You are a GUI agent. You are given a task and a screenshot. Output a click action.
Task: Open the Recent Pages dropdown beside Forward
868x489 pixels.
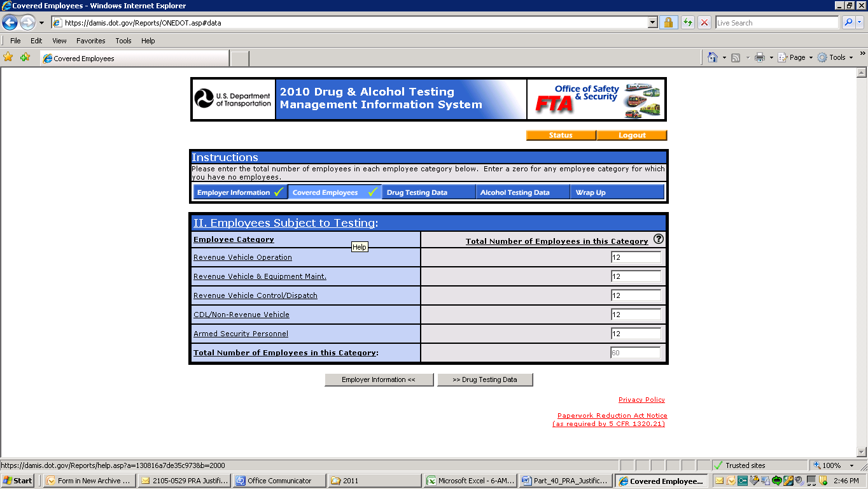point(42,23)
